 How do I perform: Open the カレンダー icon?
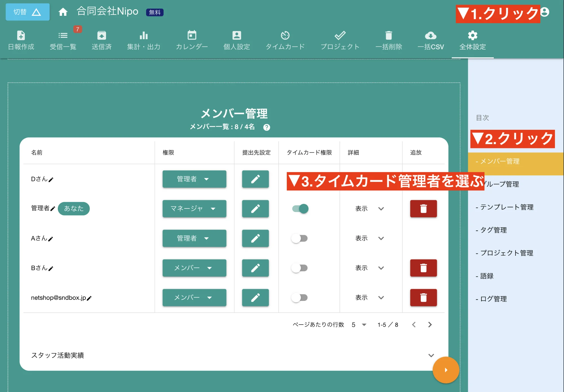191,39
